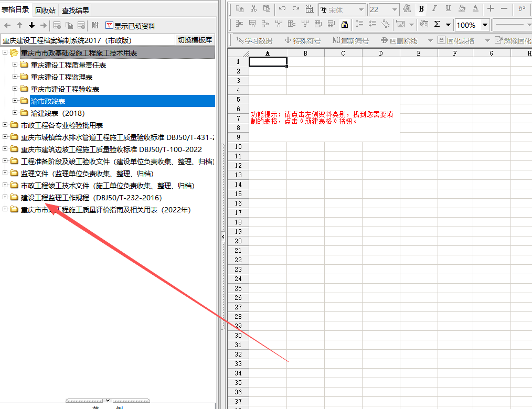This screenshot has width=532, height=409.
Task: Click 特殊符号 toolbar button
Action: click(x=303, y=41)
